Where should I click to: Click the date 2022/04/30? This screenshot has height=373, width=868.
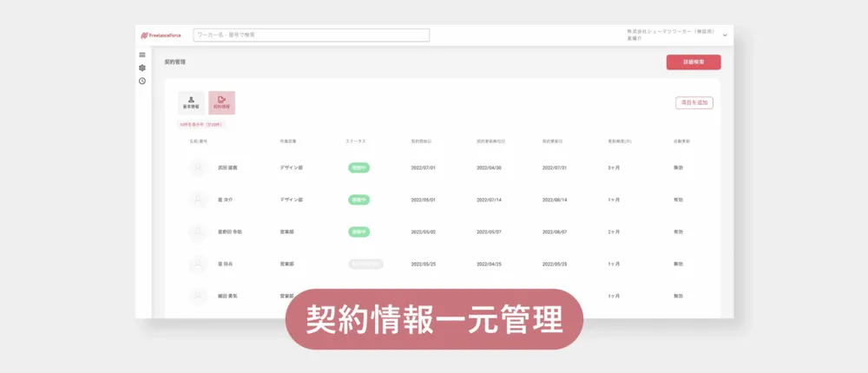point(489,167)
